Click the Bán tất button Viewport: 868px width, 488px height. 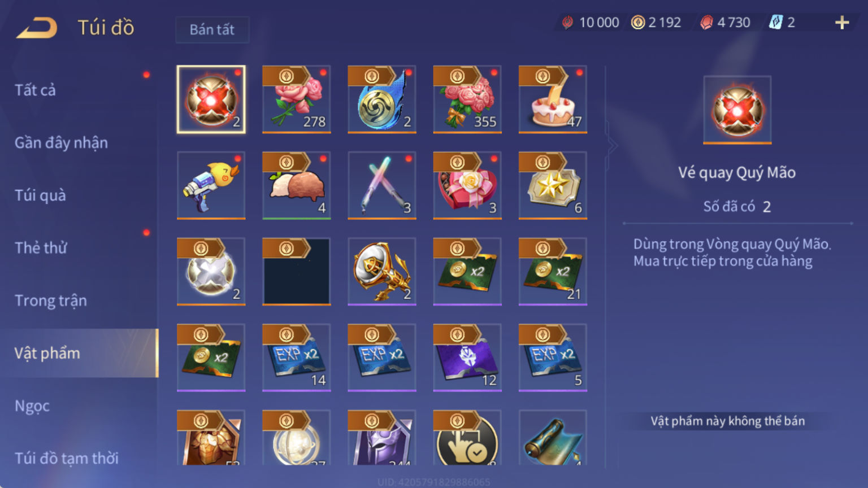click(212, 29)
